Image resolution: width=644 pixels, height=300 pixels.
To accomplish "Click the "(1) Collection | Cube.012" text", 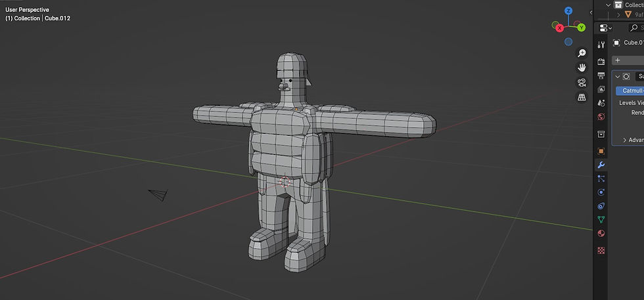I will point(38,18).
